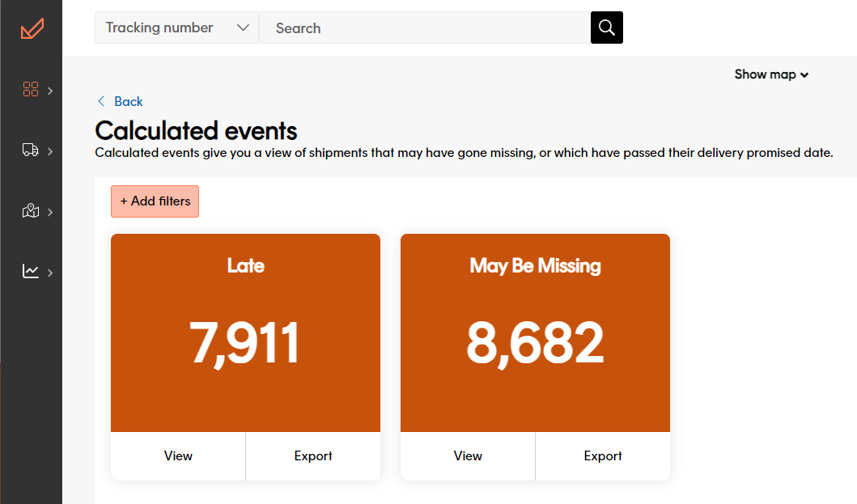Screen dimensions: 857x504
Task: Export the Late shipments data
Action: tap(313, 456)
